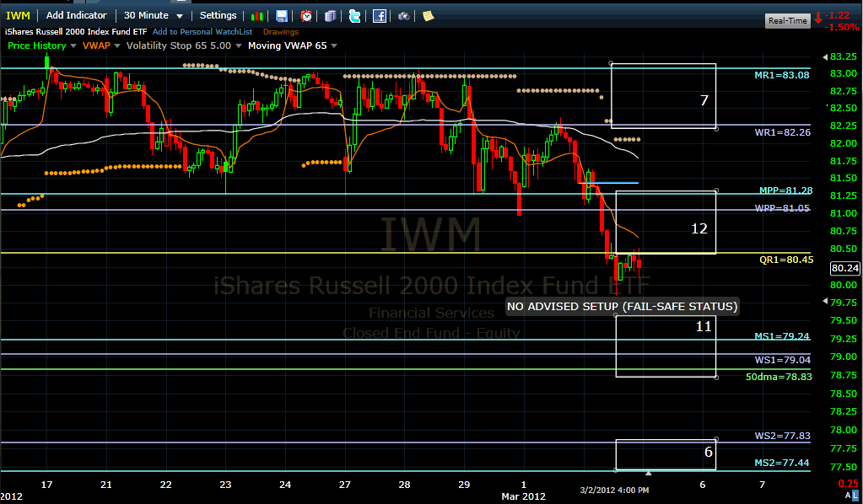Click the 3/2/2012 4:00 PM timestamp
This screenshot has height=504, width=863.
[614, 490]
